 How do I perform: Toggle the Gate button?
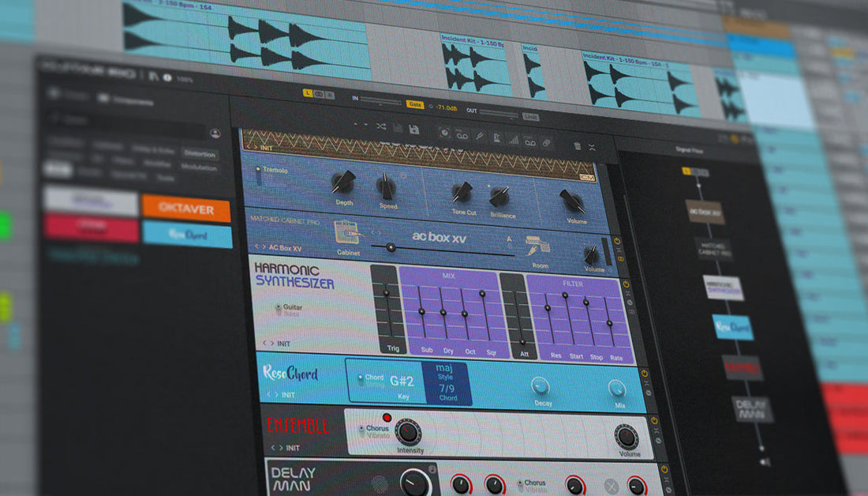(x=414, y=104)
